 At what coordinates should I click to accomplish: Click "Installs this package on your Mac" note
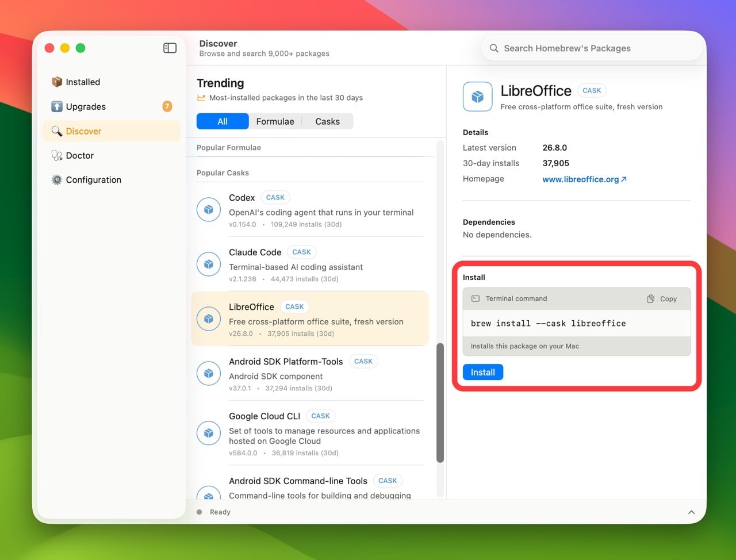click(x=525, y=346)
